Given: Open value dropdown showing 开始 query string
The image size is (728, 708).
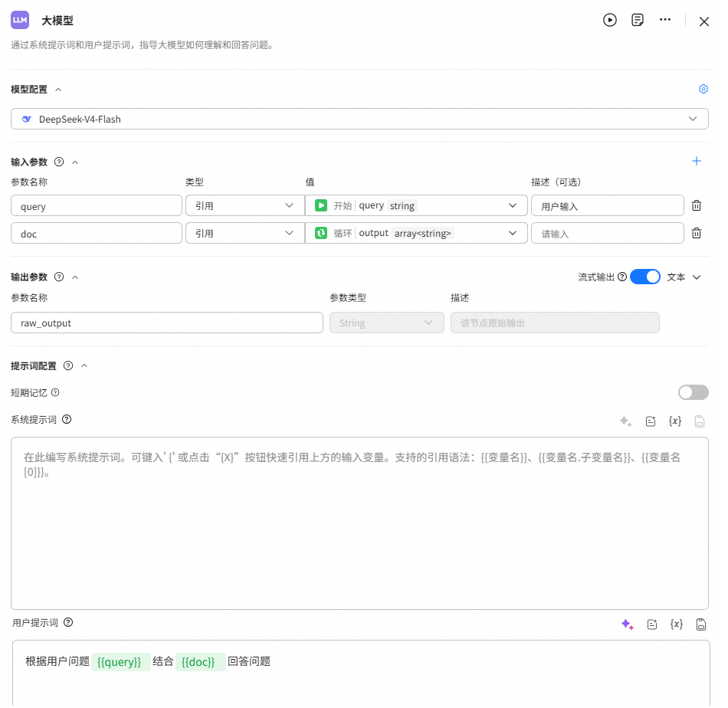Looking at the screenshot, I should coord(416,205).
